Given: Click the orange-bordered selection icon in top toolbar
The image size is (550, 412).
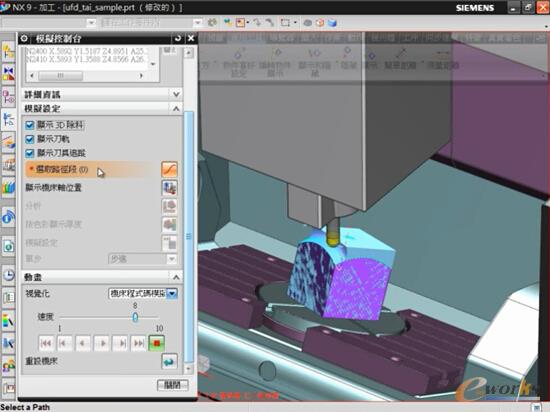Looking at the screenshot, I should click(240, 23).
